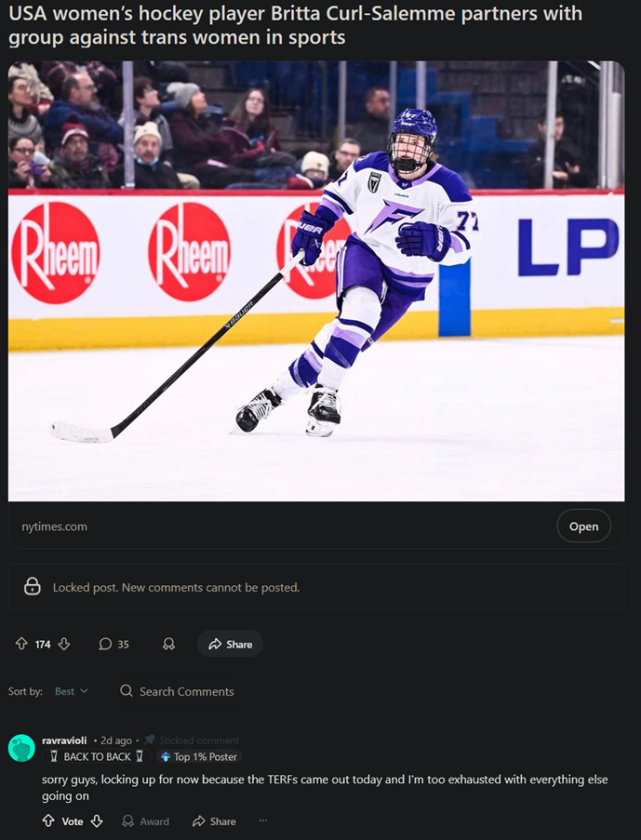Click the Search Comments field

(186, 691)
